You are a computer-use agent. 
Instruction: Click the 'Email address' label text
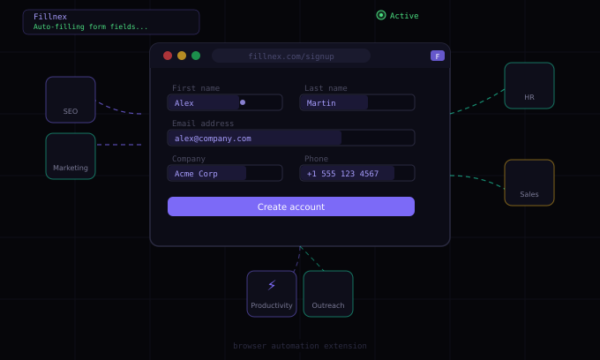pos(203,123)
